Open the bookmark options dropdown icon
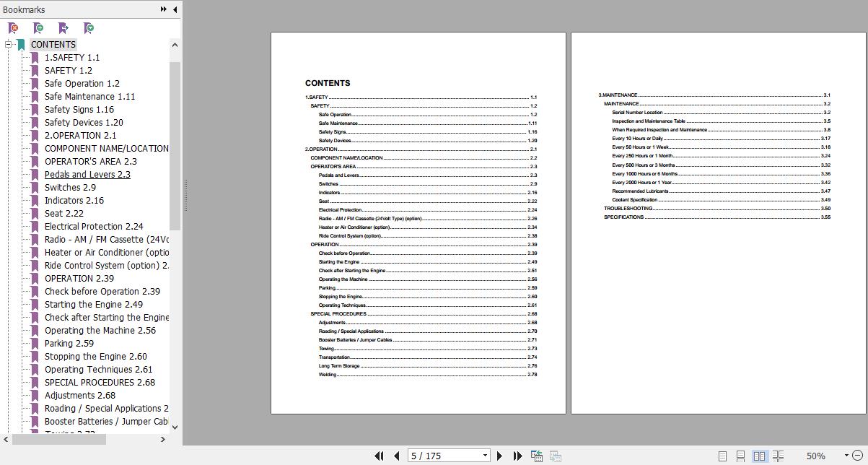Image resolution: width=868 pixels, height=465 pixels. (x=89, y=28)
